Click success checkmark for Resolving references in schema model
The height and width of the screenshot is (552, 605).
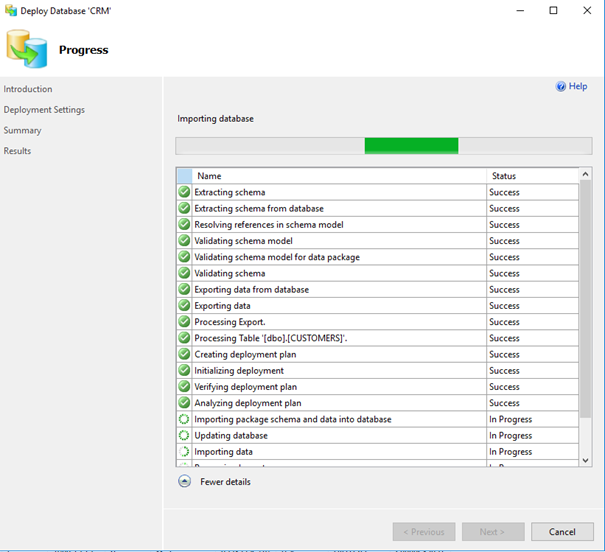coord(184,224)
